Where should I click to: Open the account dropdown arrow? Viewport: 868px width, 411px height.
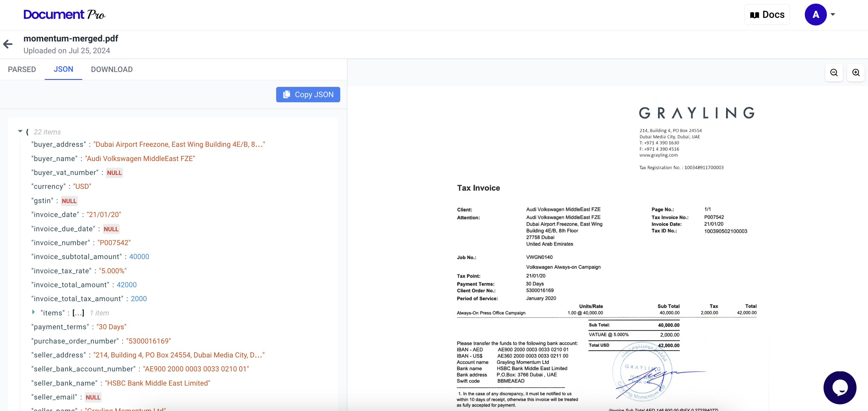(x=833, y=15)
